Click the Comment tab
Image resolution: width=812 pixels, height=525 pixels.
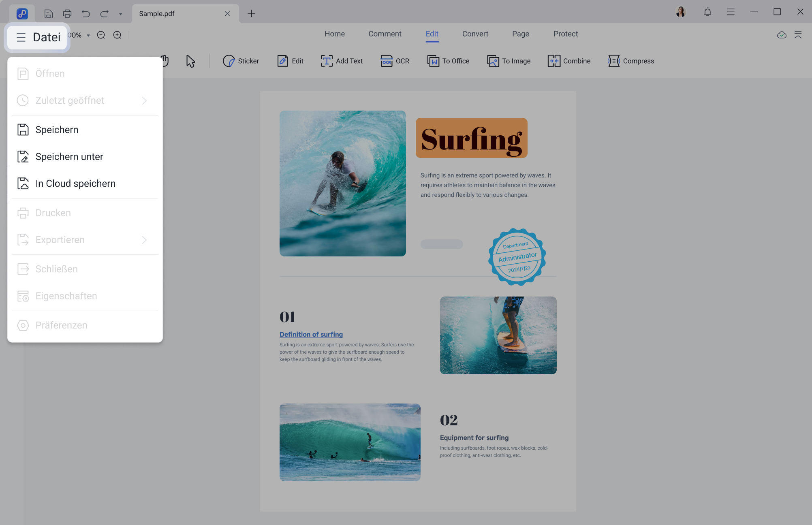[x=385, y=34]
